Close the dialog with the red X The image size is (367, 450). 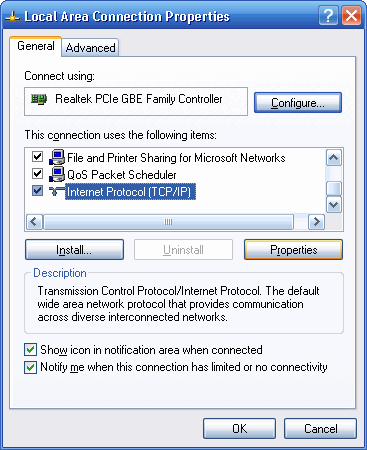coord(351,16)
